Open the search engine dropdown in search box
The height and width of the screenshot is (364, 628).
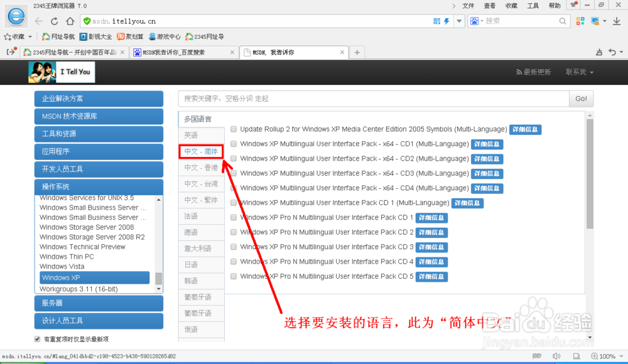[482, 21]
